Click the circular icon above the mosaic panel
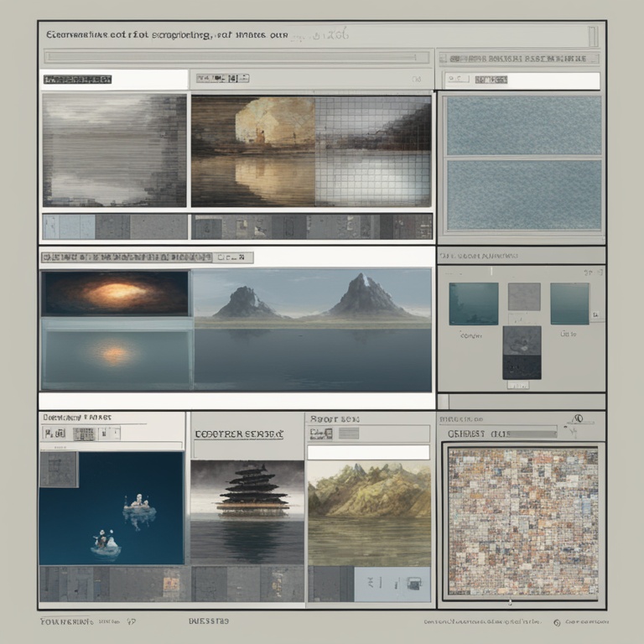This screenshot has width=644, height=644. tap(579, 419)
